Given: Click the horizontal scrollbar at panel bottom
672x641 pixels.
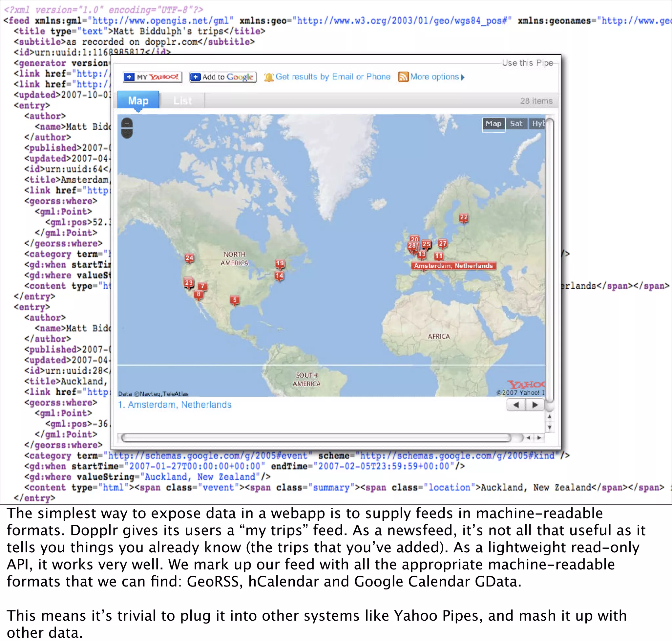Looking at the screenshot, I should (316, 438).
